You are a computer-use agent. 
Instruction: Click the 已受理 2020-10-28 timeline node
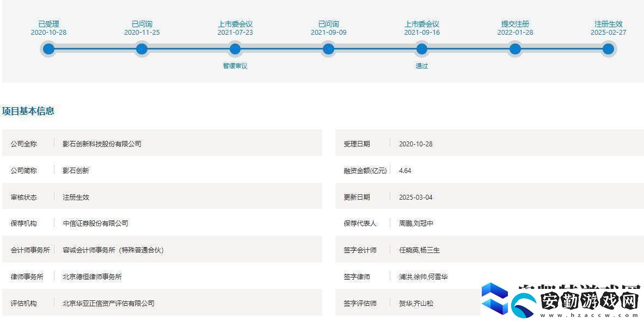point(48,50)
